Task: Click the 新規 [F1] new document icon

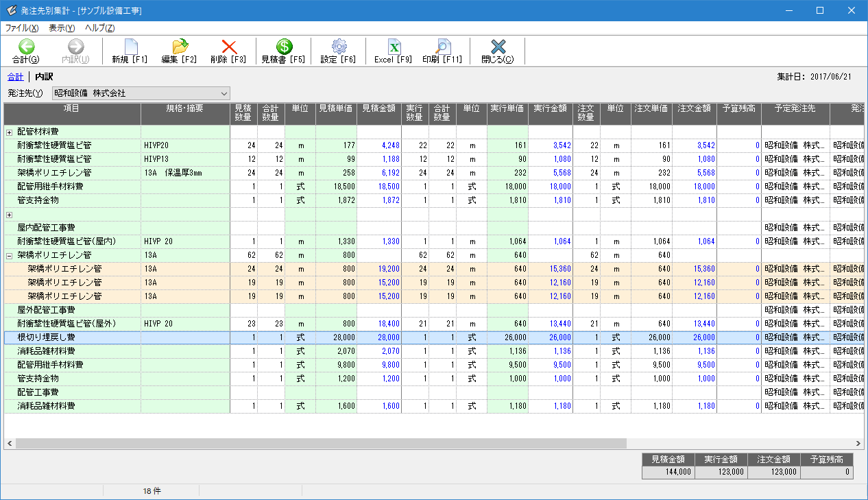Action: click(x=130, y=47)
